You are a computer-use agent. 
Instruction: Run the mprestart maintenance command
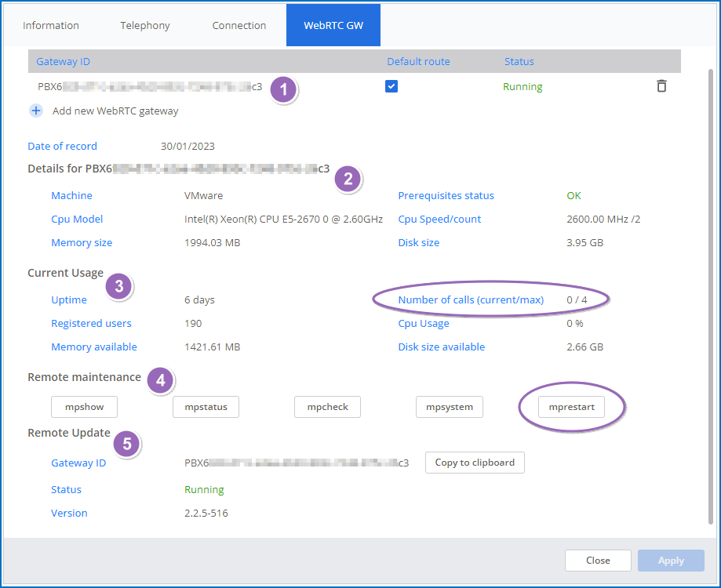click(570, 407)
